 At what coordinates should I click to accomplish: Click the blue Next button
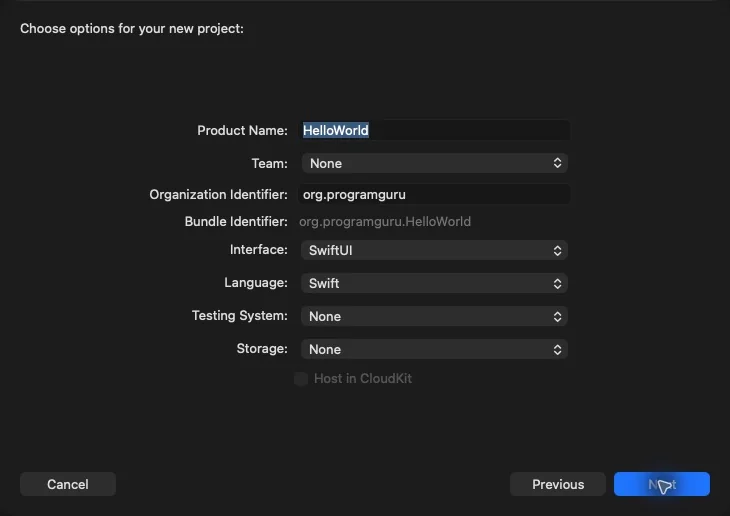pos(662,484)
